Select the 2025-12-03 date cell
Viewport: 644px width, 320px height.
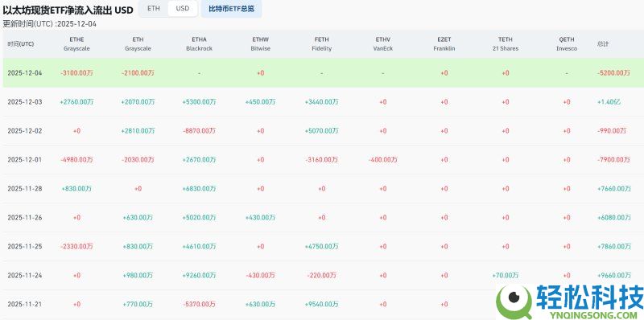click(x=25, y=102)
